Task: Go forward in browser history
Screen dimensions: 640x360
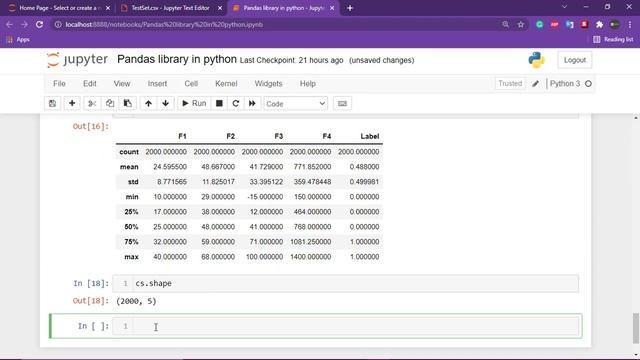Action: coord(24,24)
